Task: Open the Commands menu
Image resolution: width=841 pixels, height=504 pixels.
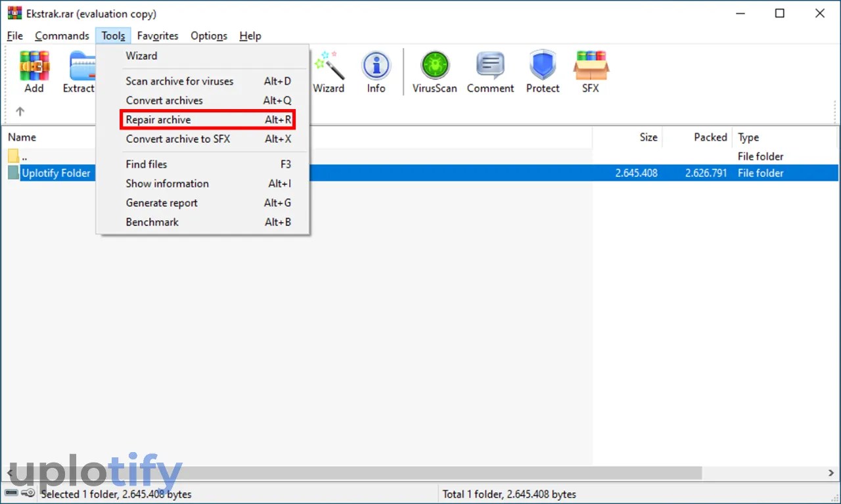Action: (62, 36)
